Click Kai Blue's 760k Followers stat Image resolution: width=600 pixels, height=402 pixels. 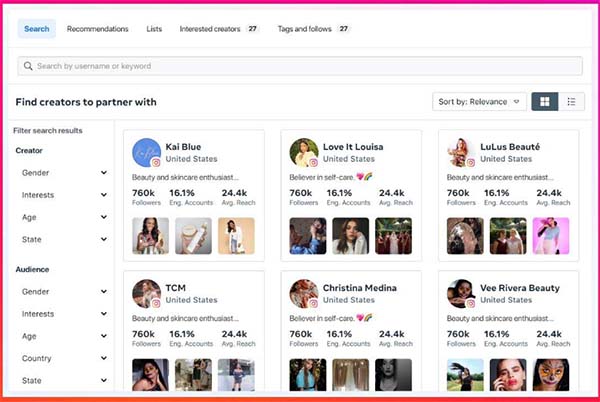click(146, 197)
